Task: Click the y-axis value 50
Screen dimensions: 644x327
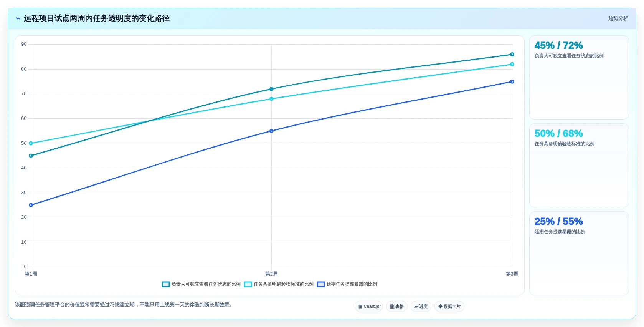Action: 24,143
